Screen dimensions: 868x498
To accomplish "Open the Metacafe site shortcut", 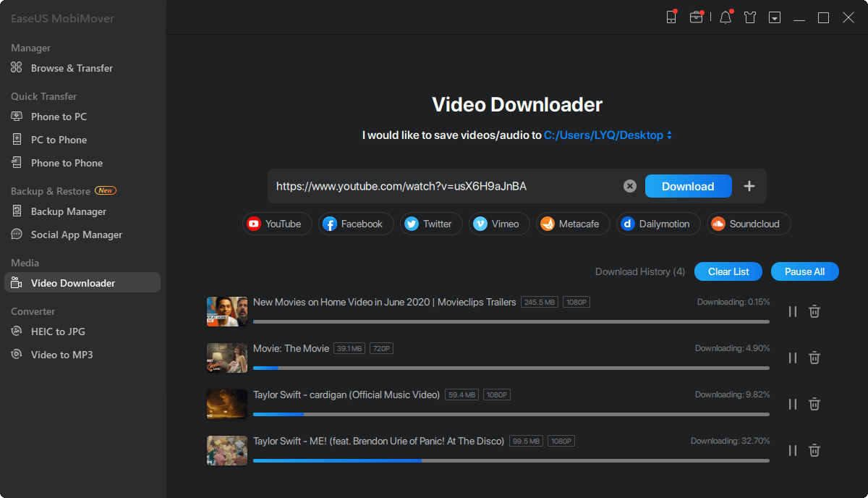I will click(x=573, y=224).
